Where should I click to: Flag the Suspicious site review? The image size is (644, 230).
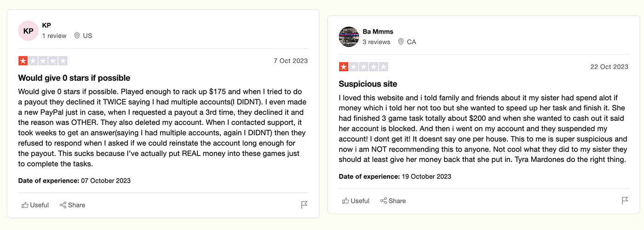coord(625,201)
